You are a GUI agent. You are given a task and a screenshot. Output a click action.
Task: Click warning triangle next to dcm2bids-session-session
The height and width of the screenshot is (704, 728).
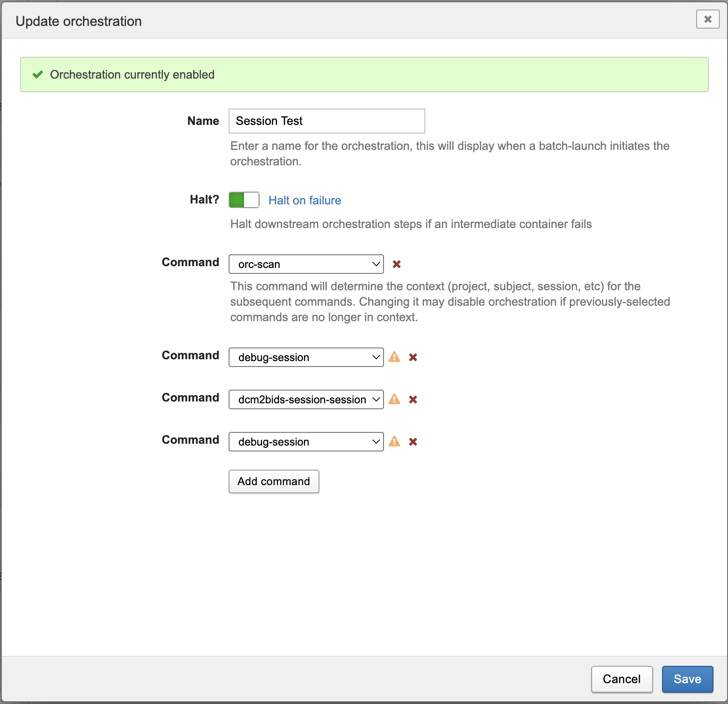click(394, 399)
